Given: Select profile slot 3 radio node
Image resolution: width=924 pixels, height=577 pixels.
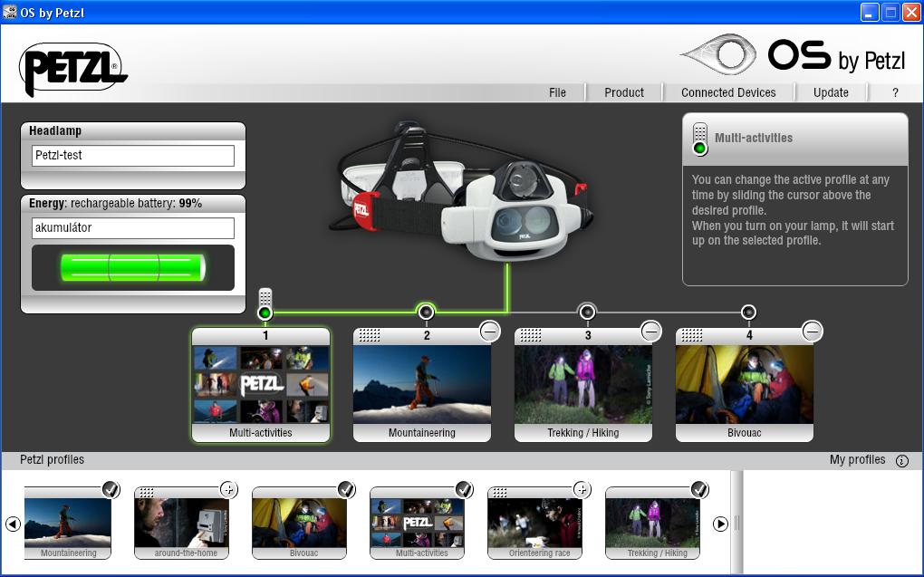Looking at the screenshot, I should tap(587, 313).
